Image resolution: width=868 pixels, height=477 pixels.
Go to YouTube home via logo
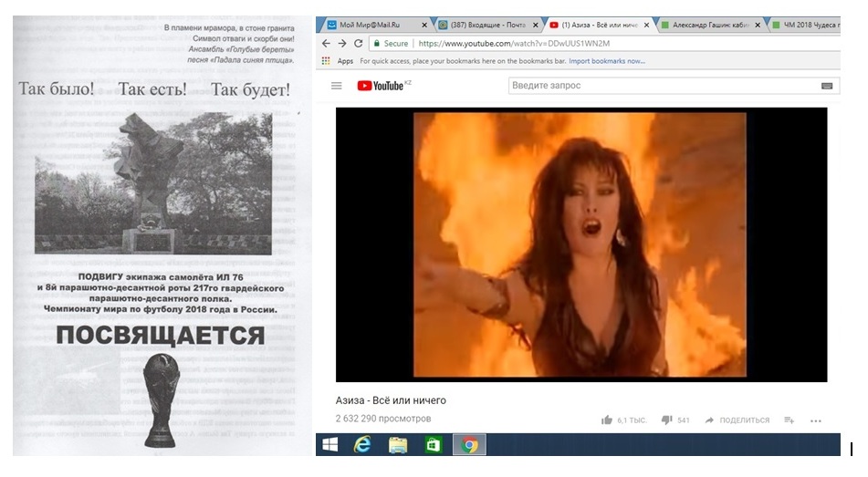(x=381, y=86)
